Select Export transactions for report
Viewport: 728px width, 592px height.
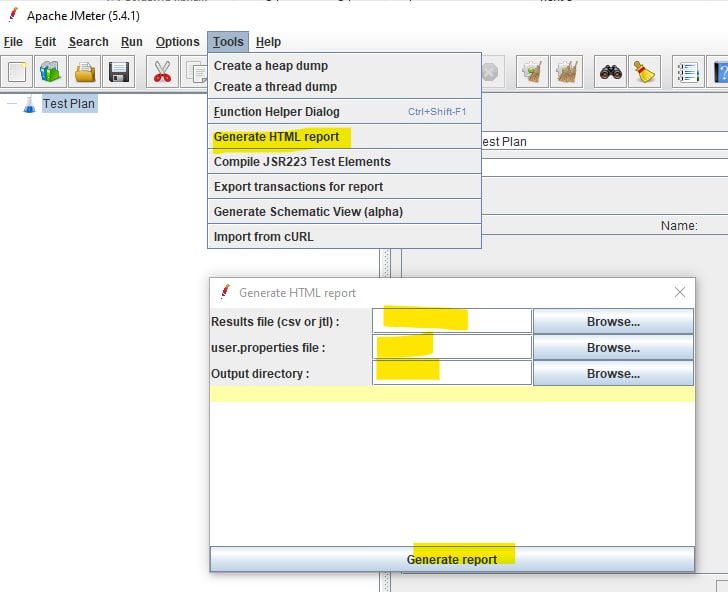pyautogui.click(x=344, y=187)
